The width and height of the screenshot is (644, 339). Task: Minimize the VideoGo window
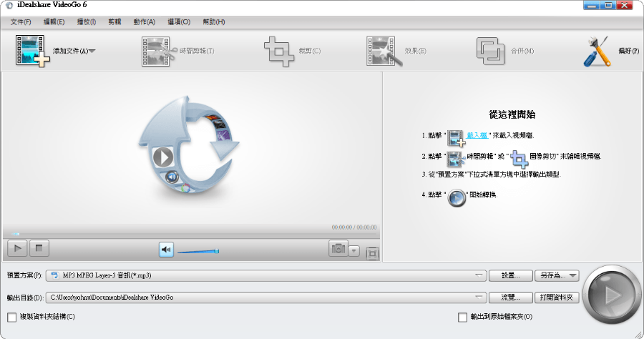point(592,5)
